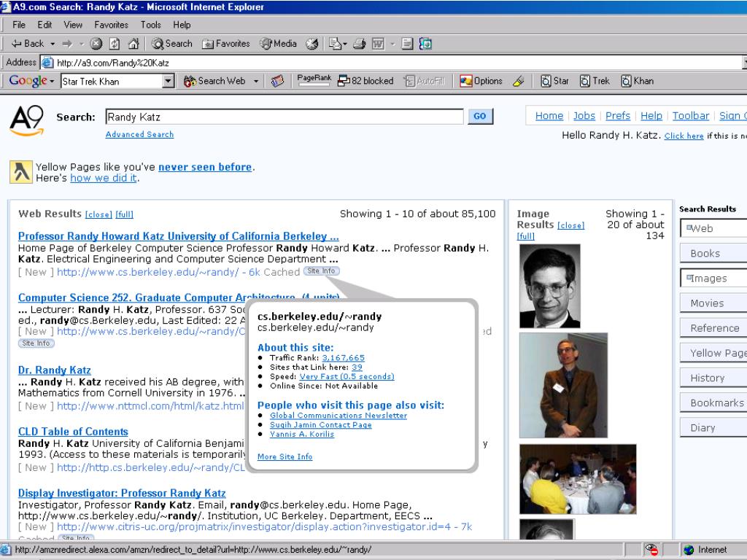The width and height of the screenshot is (747, 560).
Task: Click the 82 blocked popup blocker button
Action: (x=365, y=82)
